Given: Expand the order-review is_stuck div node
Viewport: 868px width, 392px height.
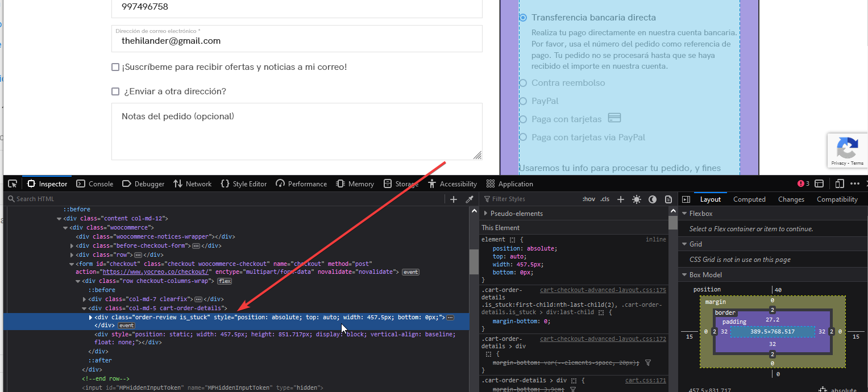Looking at the screenshot, I should click(90, 318).
